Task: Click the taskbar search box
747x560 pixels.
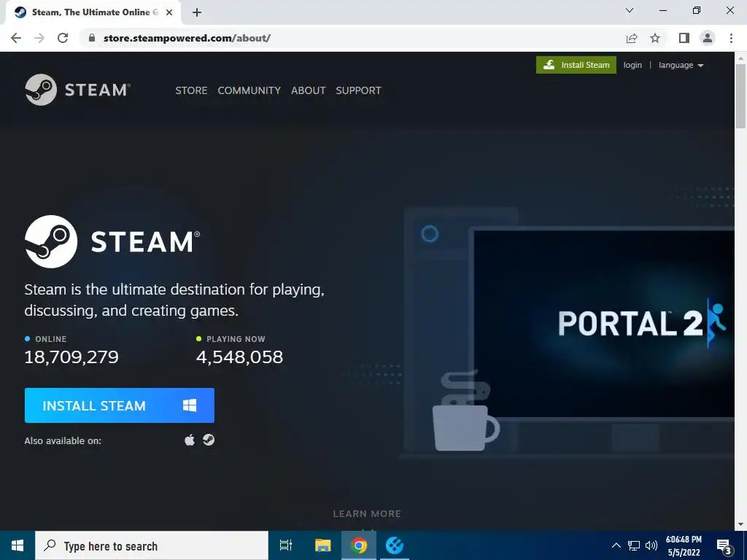Action: 152,545
